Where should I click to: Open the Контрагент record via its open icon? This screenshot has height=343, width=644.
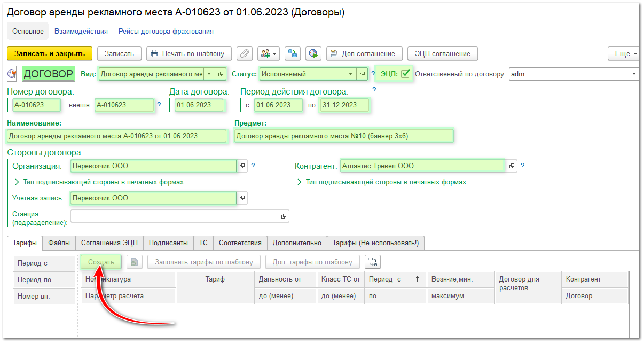pos(512,166)
